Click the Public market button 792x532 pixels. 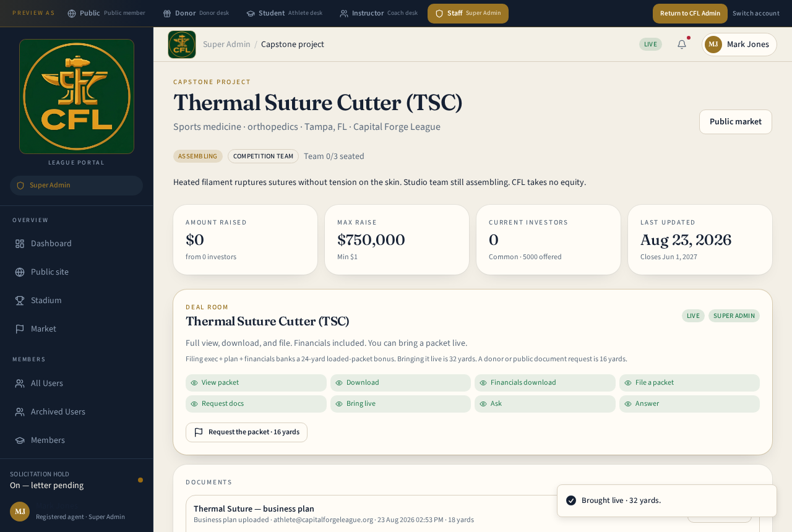736,122
